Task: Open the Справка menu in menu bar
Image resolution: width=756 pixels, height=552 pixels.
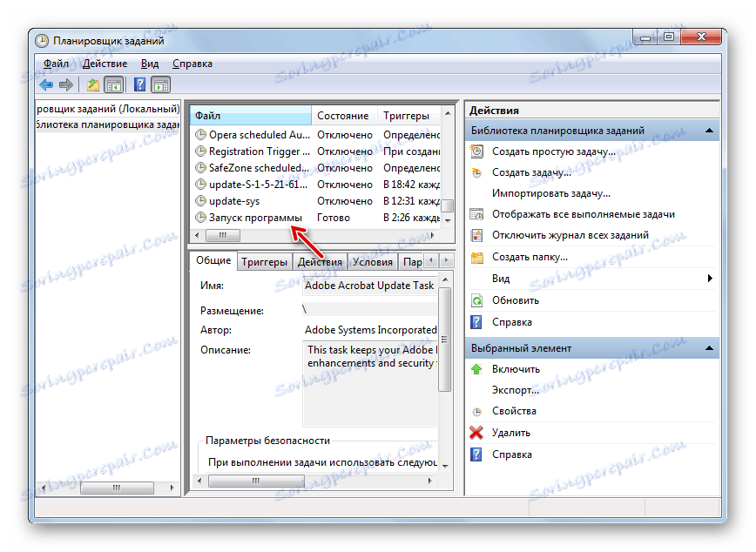Action: (x=192, y=64)
